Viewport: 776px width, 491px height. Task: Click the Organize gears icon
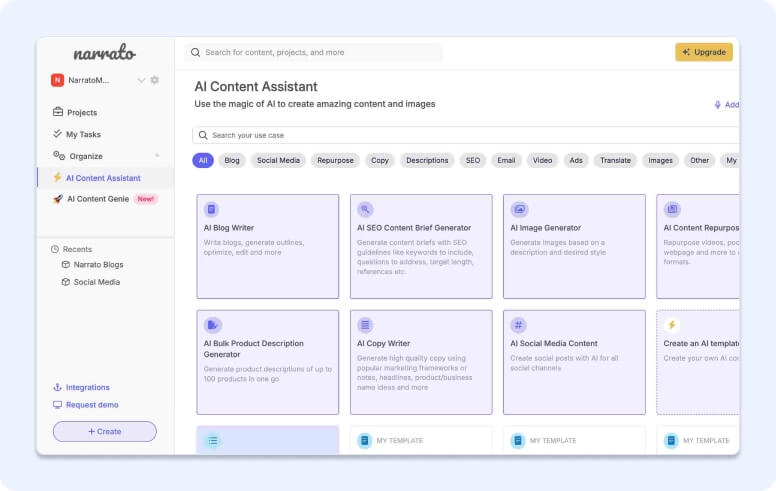(59, 155)
